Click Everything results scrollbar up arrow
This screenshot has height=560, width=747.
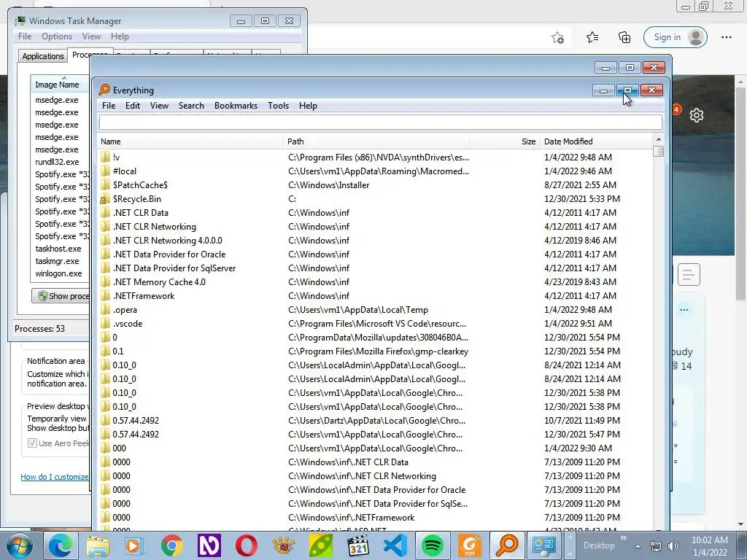659,140
